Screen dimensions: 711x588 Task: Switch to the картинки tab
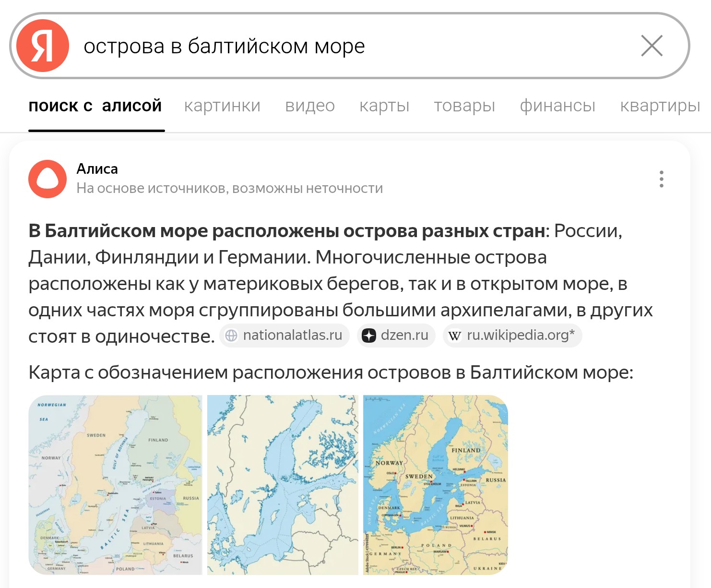(222, 106)
